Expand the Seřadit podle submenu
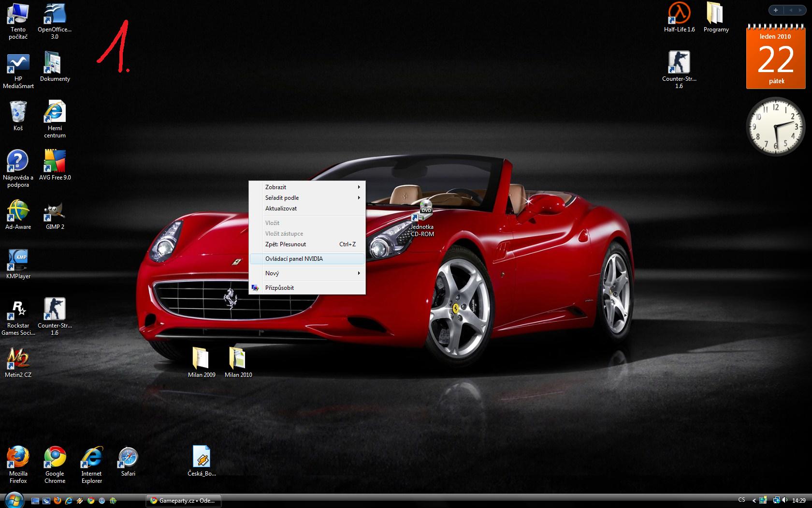This screenshot has height=508, width=812. pyautogui.click(x=307, y=197)
